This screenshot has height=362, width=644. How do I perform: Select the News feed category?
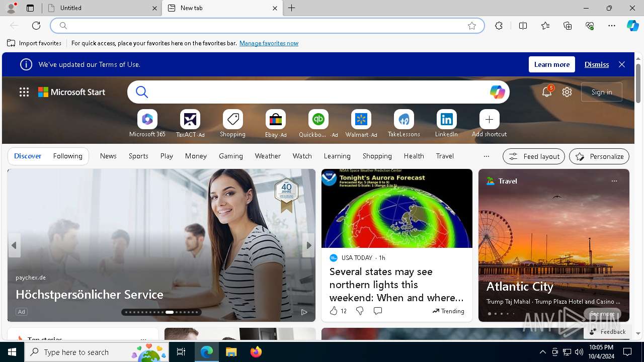tap(108, 156)
